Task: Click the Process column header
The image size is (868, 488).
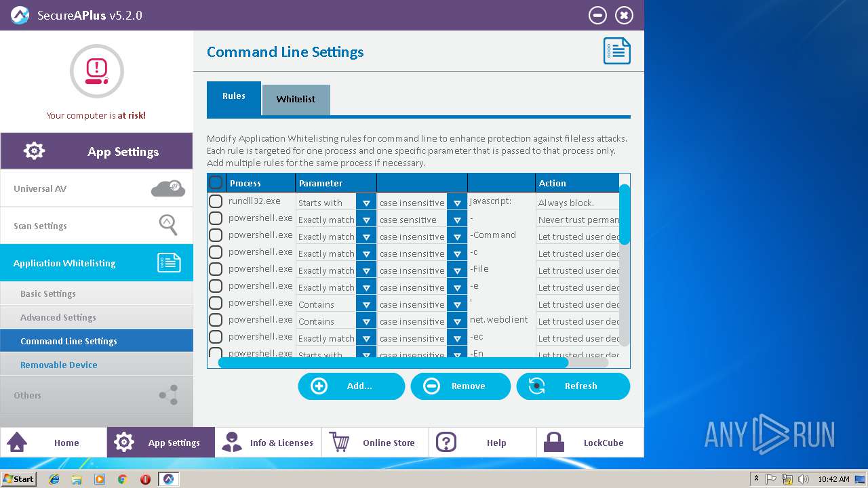Action: pos(260,183)
